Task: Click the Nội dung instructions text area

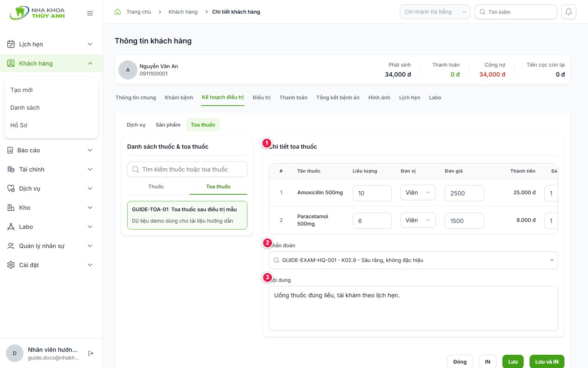Action: pos(413,308)
